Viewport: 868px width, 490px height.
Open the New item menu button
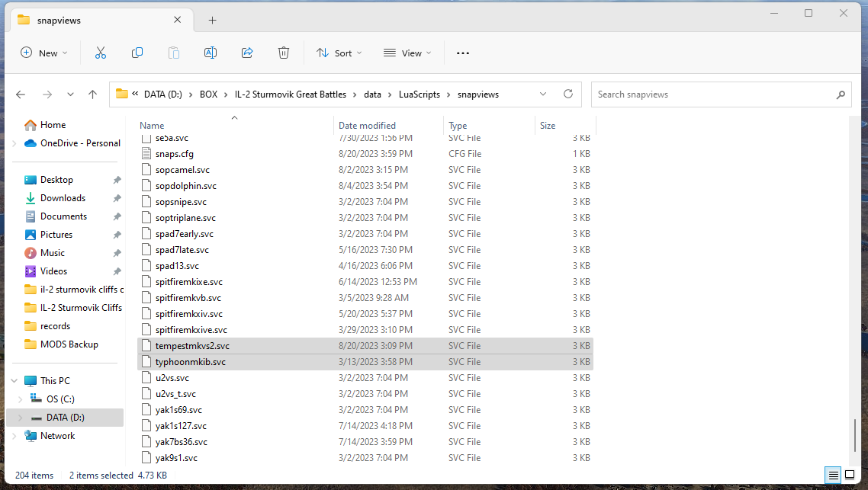coord(43,53)
